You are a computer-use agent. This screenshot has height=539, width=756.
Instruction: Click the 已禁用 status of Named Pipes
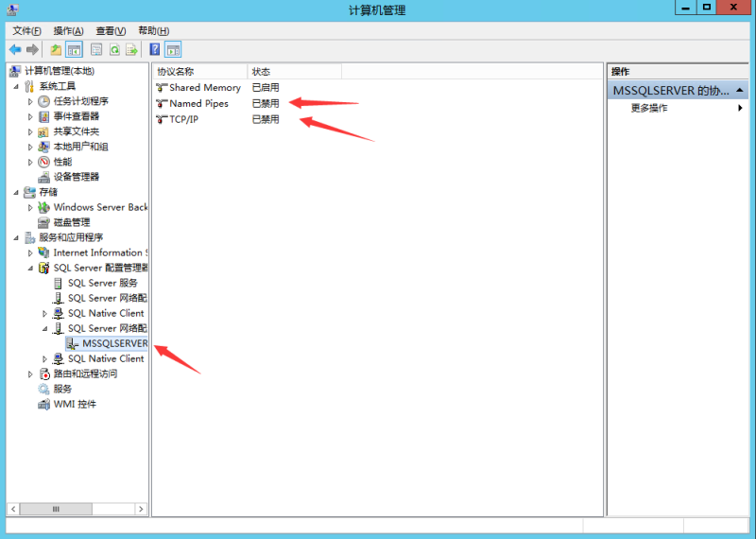coord(266,103)
